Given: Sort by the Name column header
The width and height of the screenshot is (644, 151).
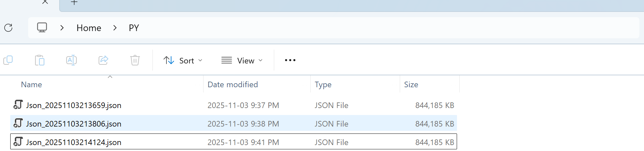Looking at the screenshot, I should 31,85.
